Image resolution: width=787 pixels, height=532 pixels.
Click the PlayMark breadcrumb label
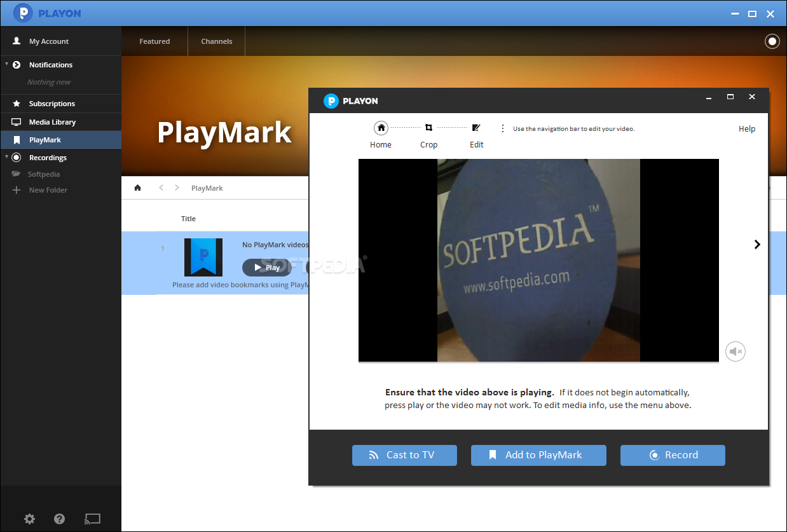tap(207, 188)
